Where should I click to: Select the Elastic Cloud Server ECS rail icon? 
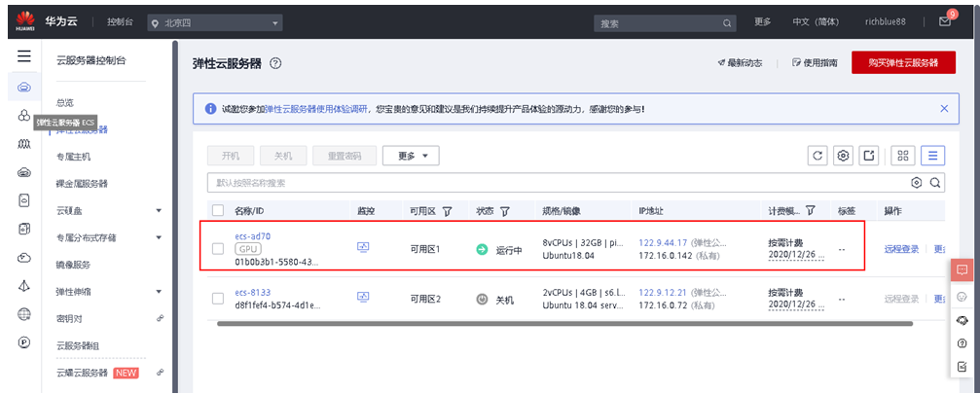point(23,87)
